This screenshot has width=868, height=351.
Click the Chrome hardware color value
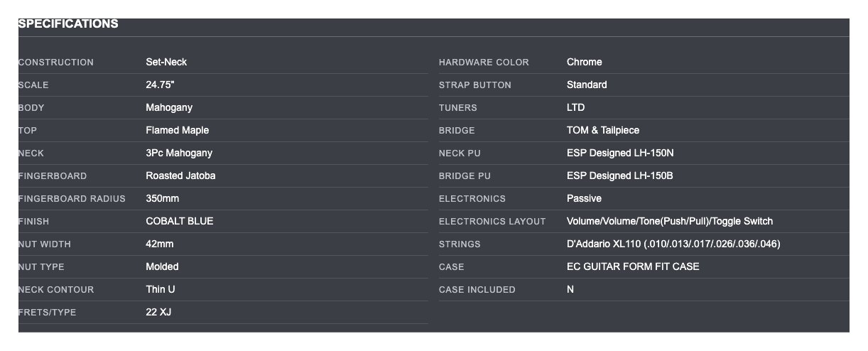pos(584,63)
